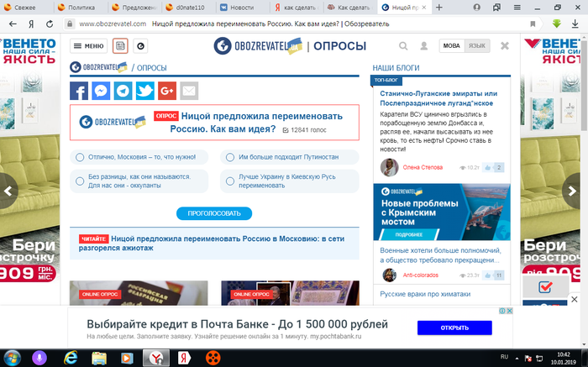Share via Messenger icon
The width and height of the screenshot is (588, 367).
(101, 91)
